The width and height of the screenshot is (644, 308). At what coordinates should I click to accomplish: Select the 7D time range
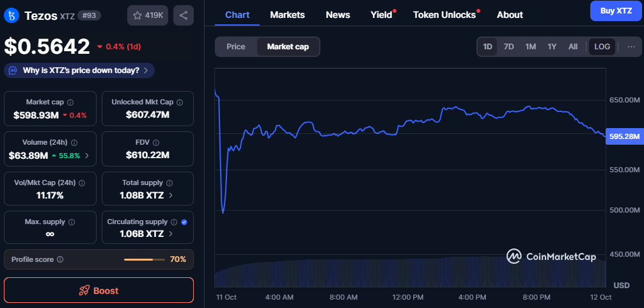coord(508,47)
